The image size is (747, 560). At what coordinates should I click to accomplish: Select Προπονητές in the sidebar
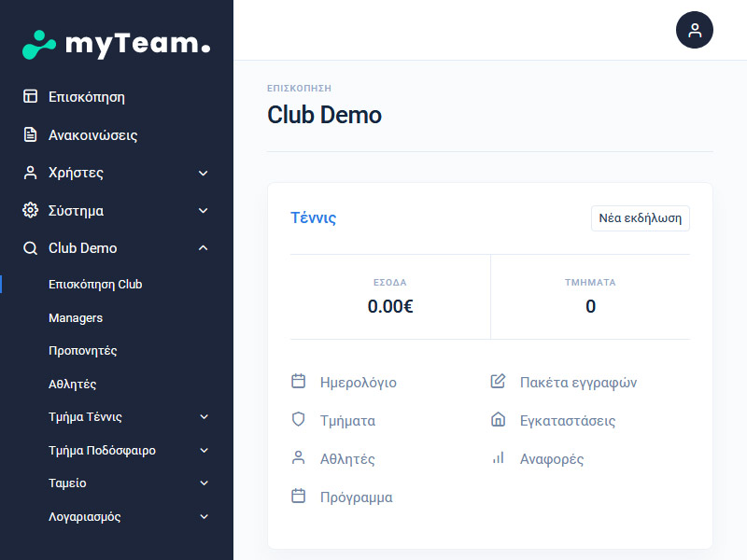pyautogui.click(x=82, y=351)
